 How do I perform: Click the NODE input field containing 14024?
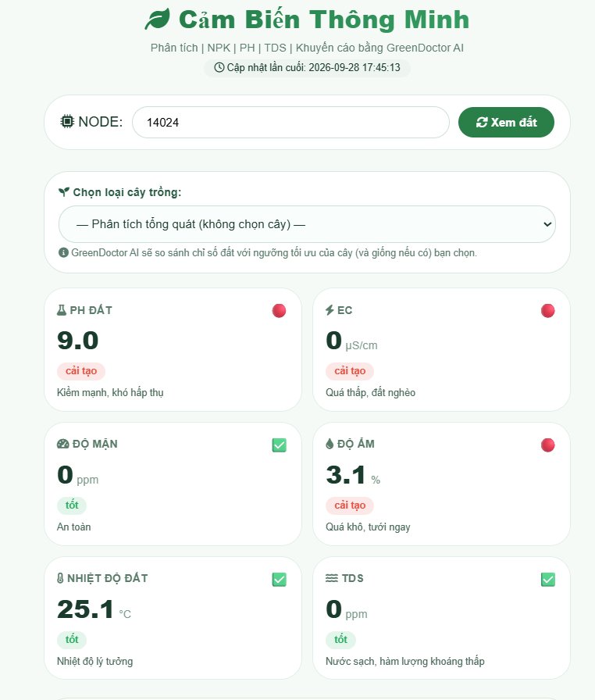290,123
